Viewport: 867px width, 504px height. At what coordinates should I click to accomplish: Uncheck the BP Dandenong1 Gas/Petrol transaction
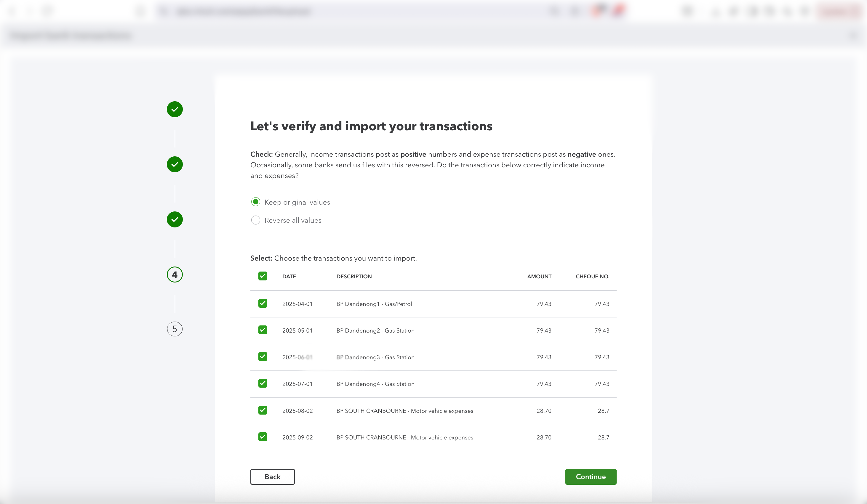click(x=263, y=303)
